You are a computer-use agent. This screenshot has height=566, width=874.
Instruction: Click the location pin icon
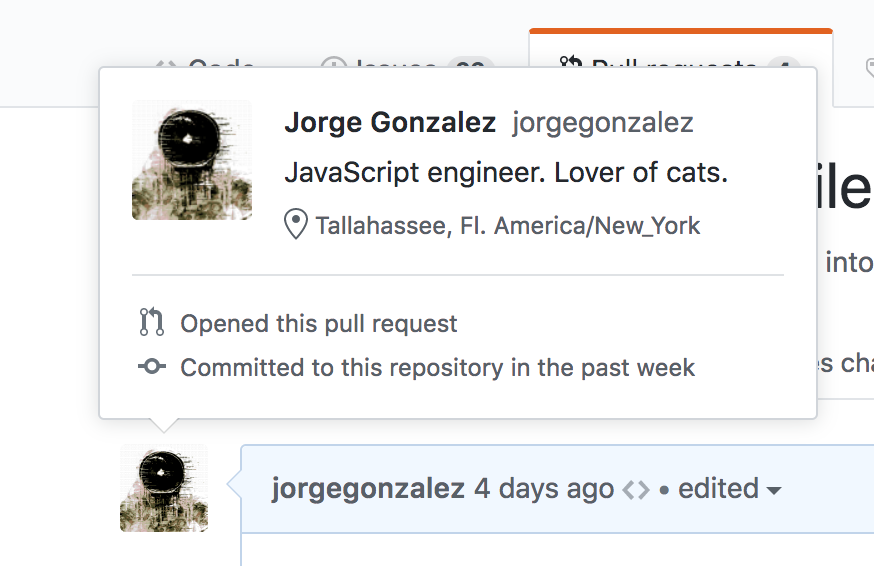(296, 224)
